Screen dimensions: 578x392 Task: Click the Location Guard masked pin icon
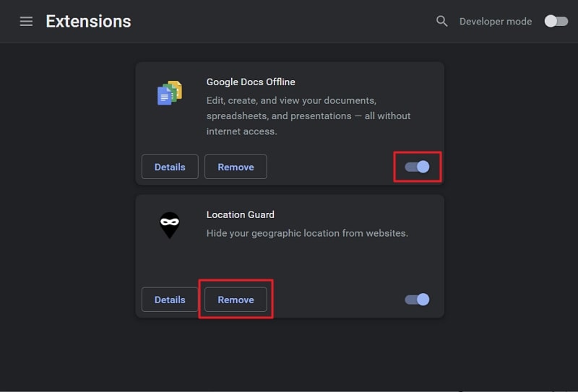pyautogui.click(x=170, y=225)
